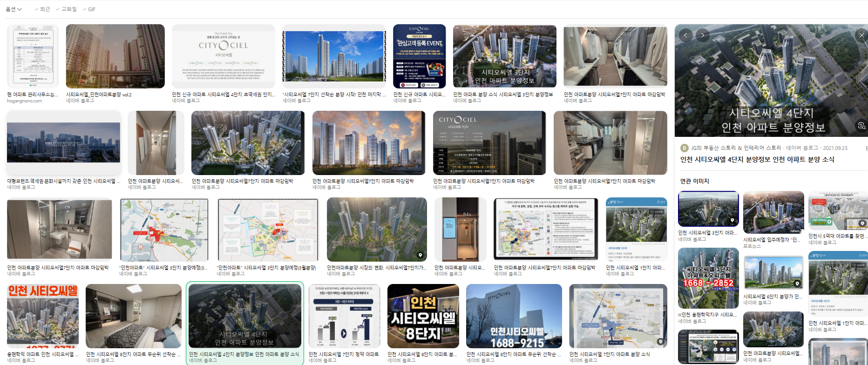
Task: Open the JG의 부동산 스토리 blog source link
Action: 736,148
